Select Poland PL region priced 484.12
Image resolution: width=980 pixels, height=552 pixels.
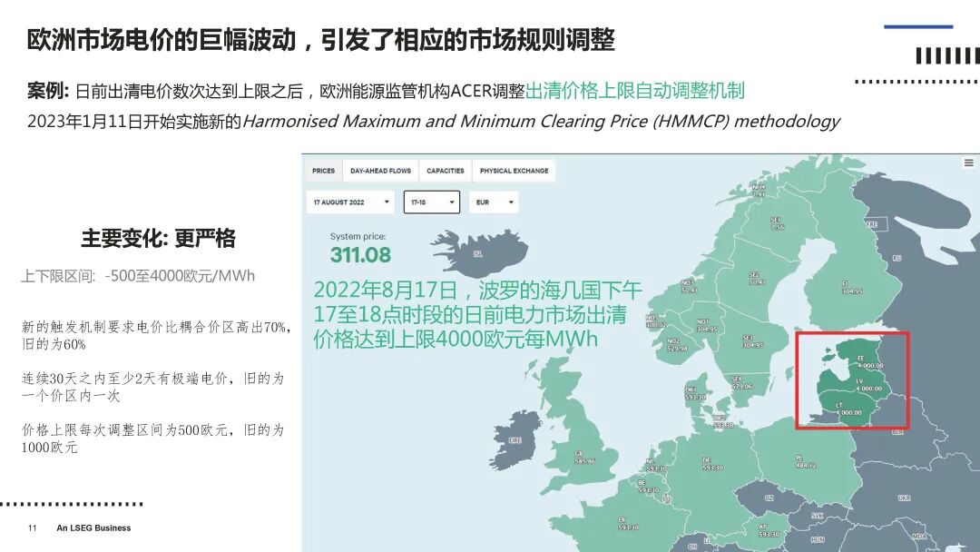(x=805, y=461)
